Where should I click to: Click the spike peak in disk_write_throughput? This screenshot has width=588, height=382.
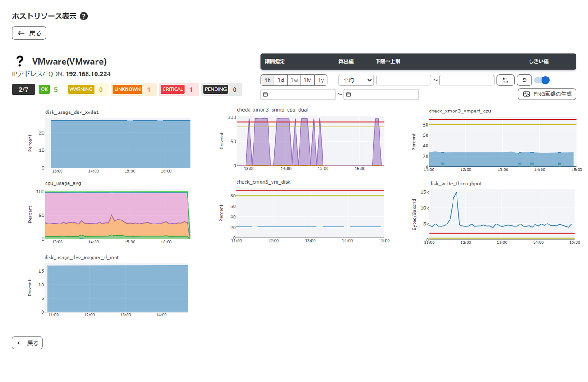(x=456, y=193)
